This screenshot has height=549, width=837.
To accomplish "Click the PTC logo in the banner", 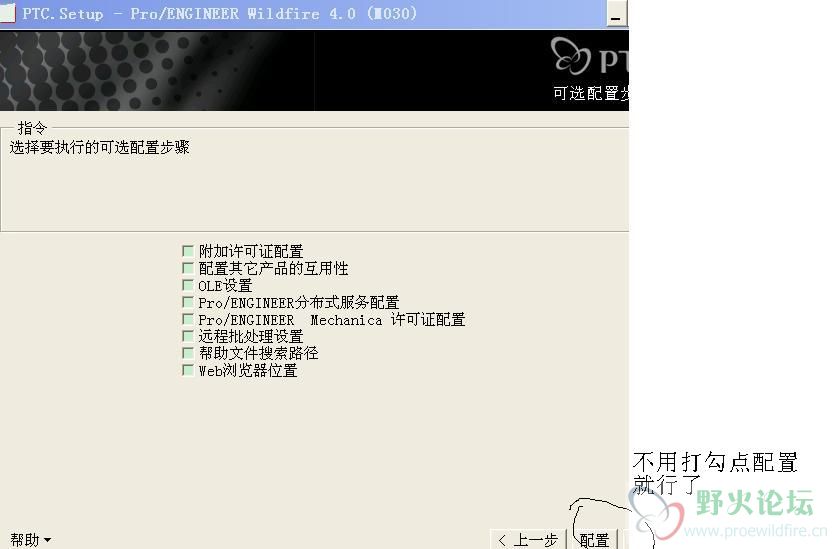I will coord(589,57).
